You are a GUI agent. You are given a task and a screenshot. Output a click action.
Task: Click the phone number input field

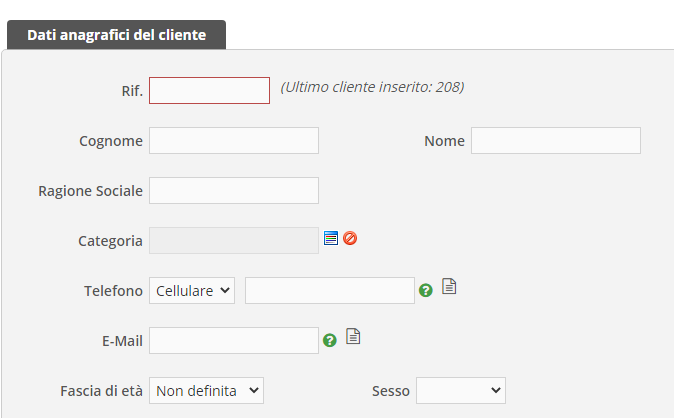[329, 290]
